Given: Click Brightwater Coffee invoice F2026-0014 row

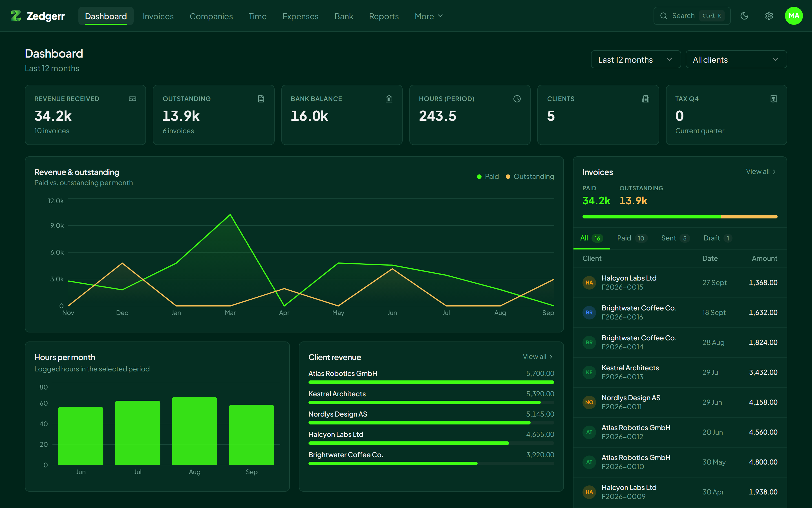Looking at the screenshot, I should point(680,342).
